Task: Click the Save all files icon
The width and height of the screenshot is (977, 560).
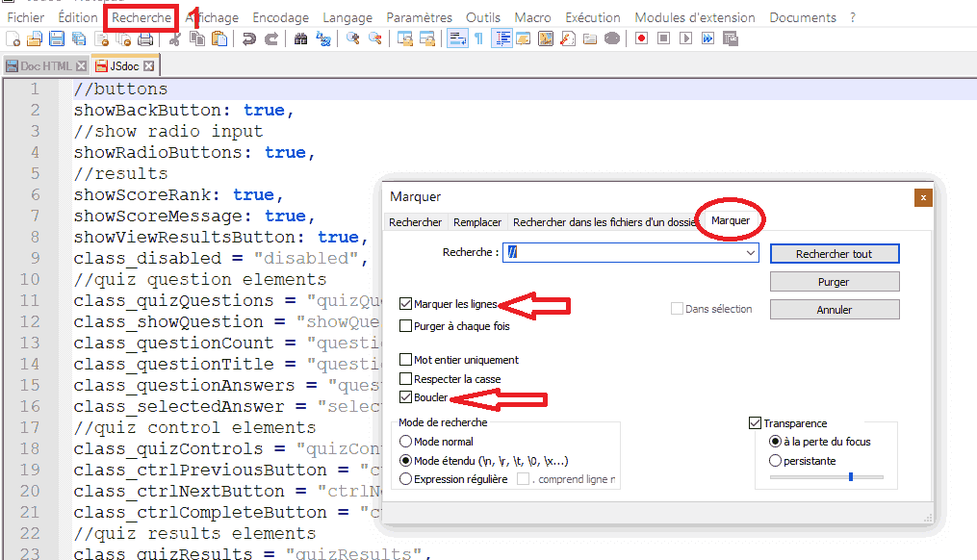Action: click(x=79, y=39)
